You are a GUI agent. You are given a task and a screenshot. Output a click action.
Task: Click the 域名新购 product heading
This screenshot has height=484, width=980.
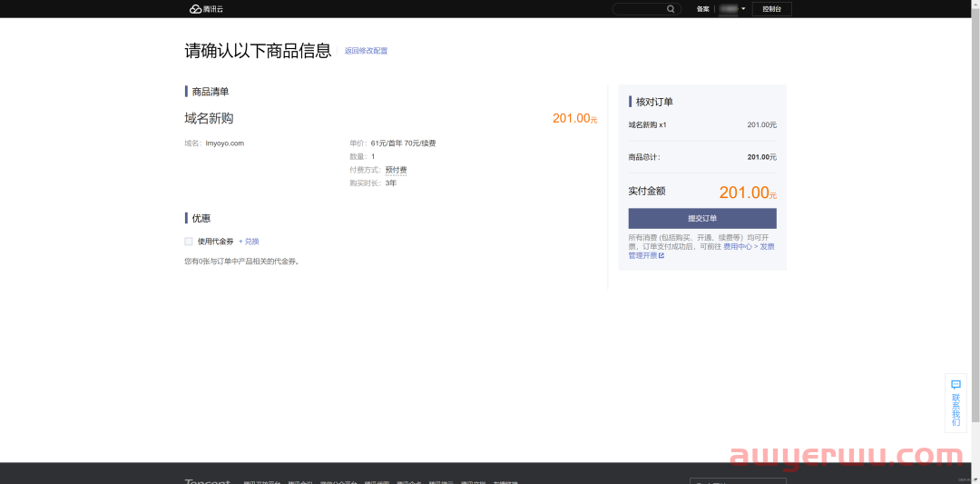click(x=209, y=118)
